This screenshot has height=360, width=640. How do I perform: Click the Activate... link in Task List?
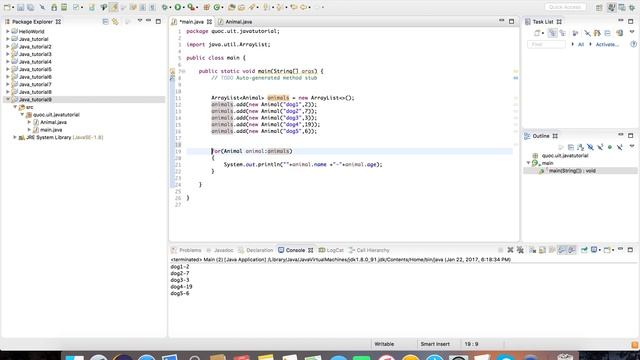point(607,44)
